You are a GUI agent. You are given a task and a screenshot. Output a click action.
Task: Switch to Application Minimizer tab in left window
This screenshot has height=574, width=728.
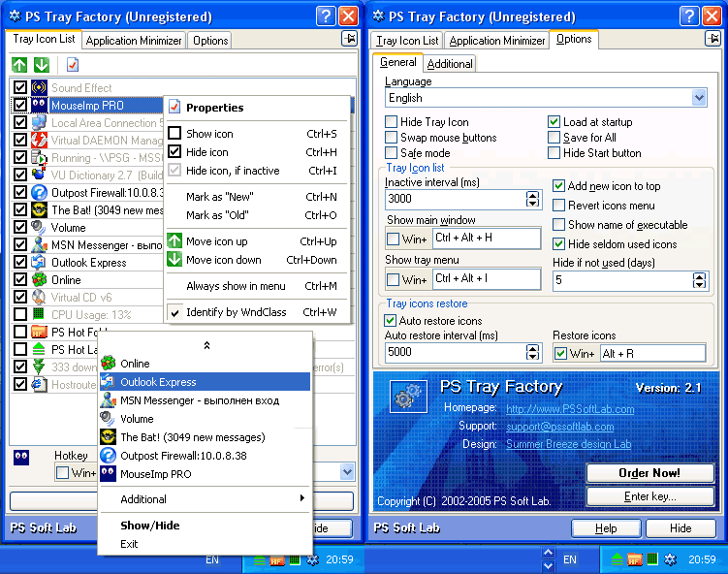click(x=134, y=41)
